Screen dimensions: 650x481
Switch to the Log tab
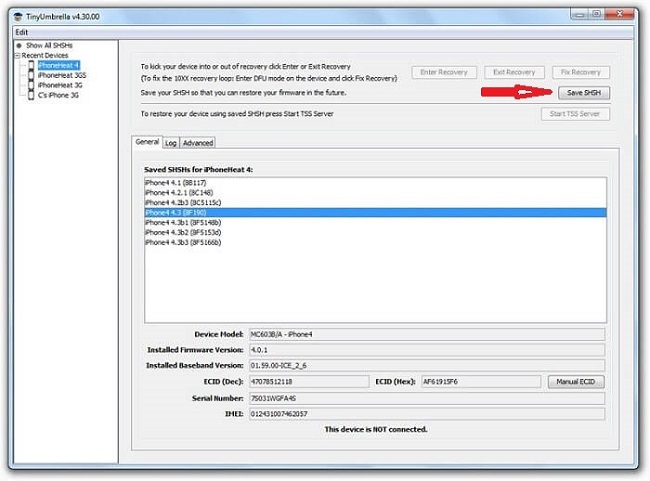click(171, 143)
